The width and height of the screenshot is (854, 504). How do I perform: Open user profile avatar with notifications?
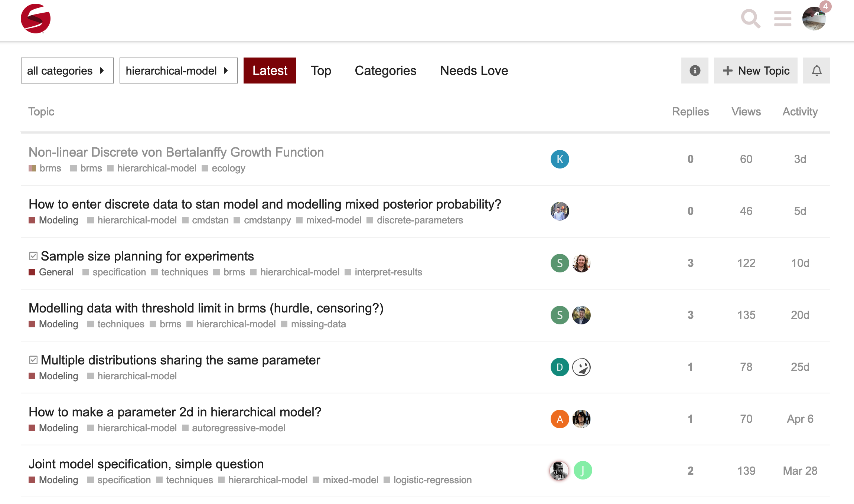coord(814,19)
